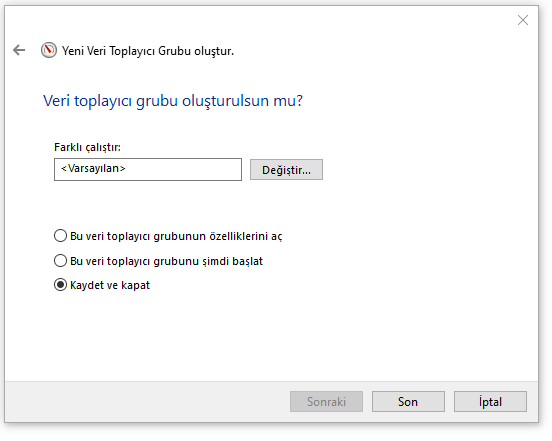Image resolution: width=552 pixels, height=441 pixels.
Task: Go back using the left arrow icon
Action: pos(19,50)
